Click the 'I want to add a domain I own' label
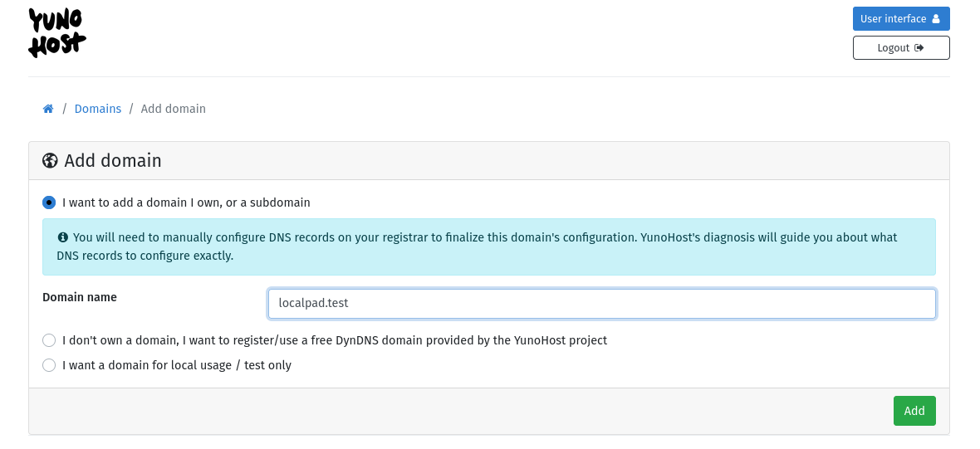Screen dimensions: 980x449 coord(186,203)
